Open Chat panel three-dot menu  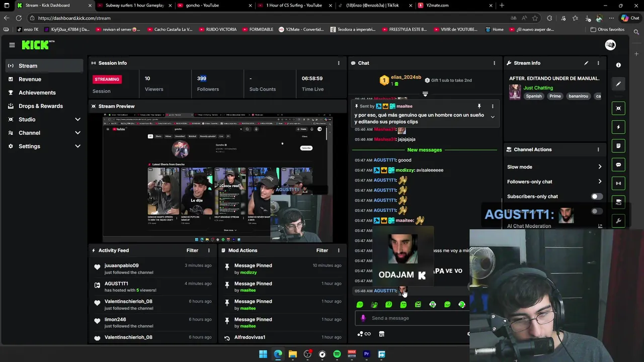coord(494,63)
